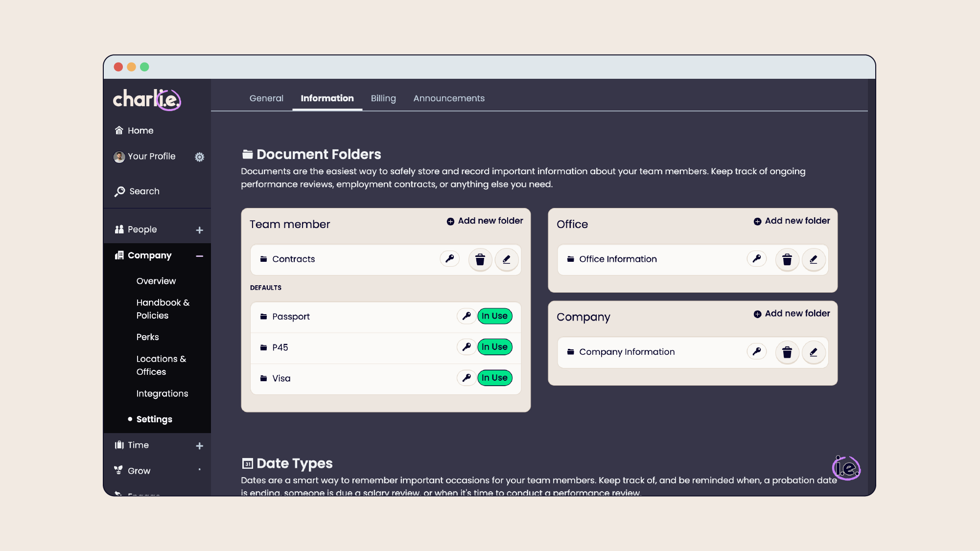Image resolution: width=980 pixels, height=551 pixels.
Task: Click the pencil icon for Company Information
Action: point(813,352)
